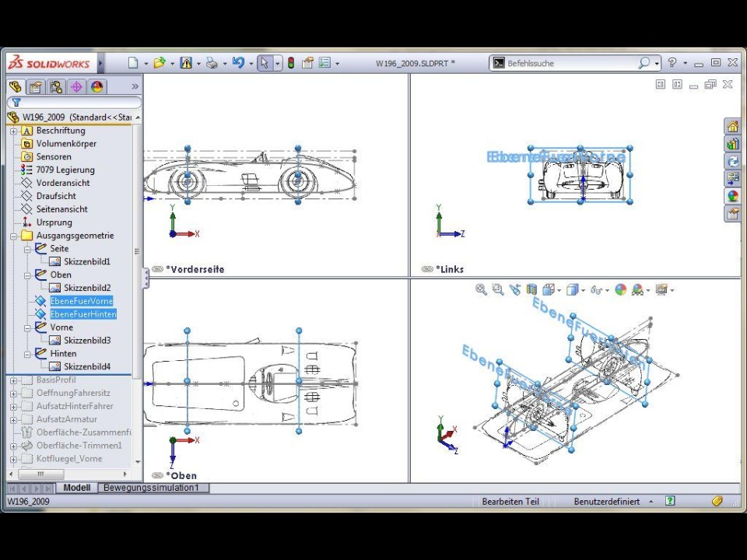Open the Befehlssuche search dropdown arrow
747x560 pixels.
[x=657, y=63]
